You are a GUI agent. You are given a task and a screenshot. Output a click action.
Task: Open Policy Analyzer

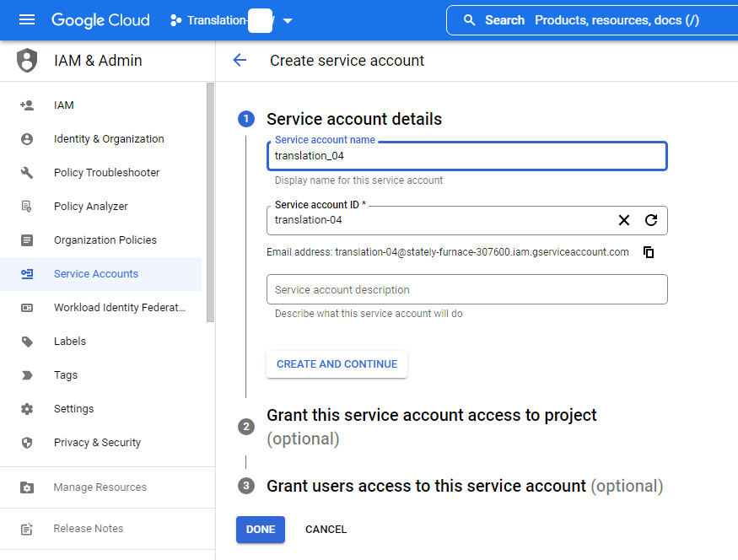(100, 206)
